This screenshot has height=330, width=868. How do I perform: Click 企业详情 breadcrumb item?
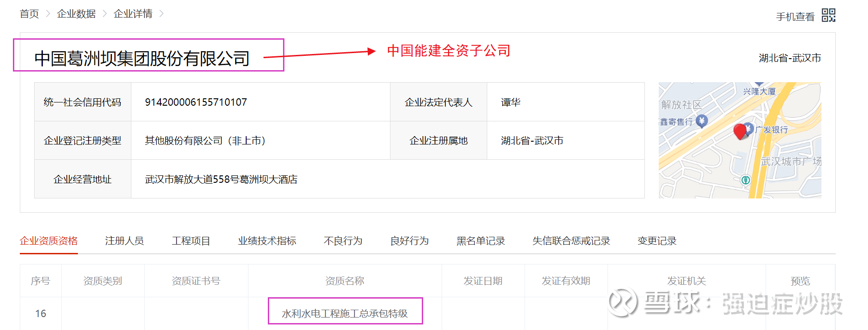[x=133, y=14]
